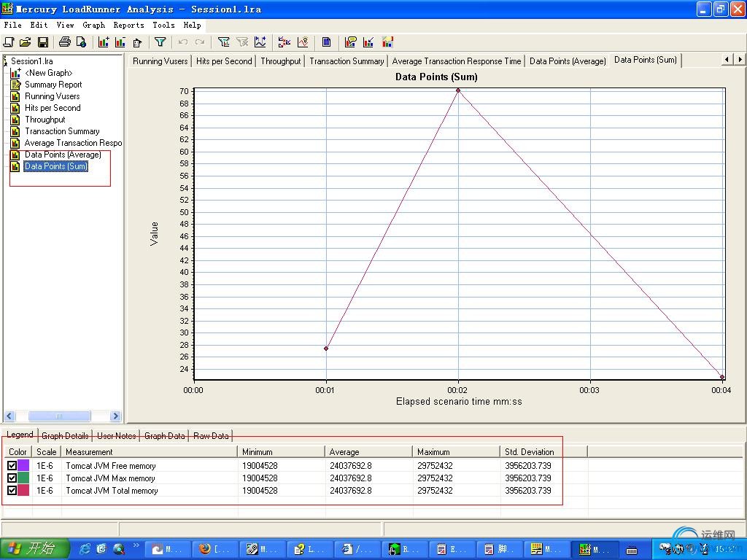Open the View menu
747x560 pixels.
click(x=65, y=26)
